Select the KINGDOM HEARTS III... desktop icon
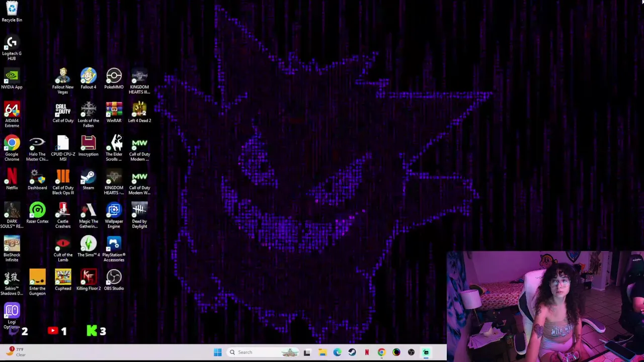 point(139,81)
